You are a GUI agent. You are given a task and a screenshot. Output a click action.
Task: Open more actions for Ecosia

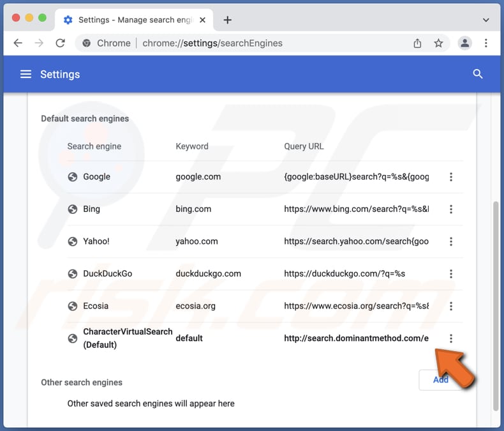(x=451, y=306)
